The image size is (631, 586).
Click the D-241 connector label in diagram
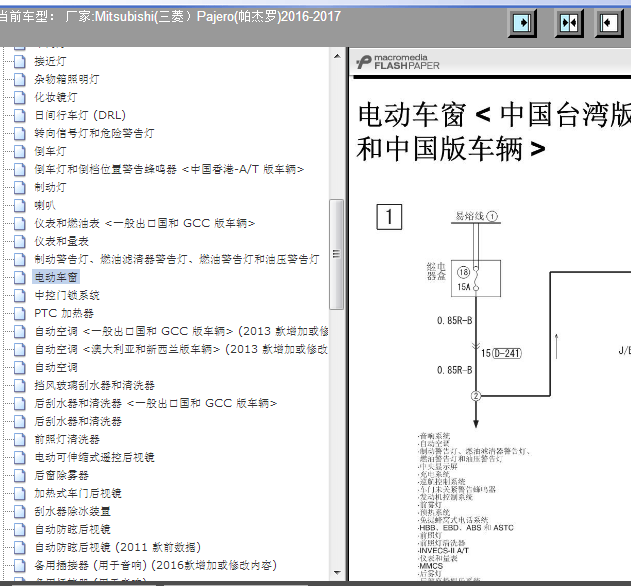[507, 353]
